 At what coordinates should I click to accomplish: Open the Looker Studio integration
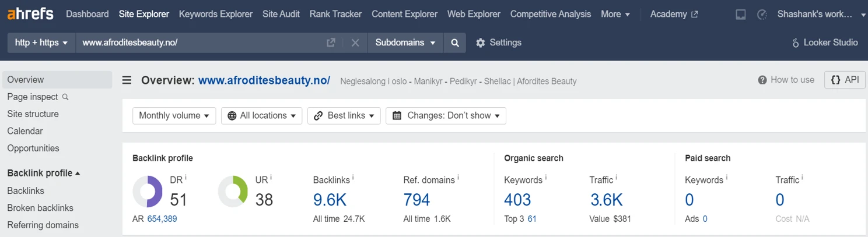pyautogui.click(x=825, y=43)
